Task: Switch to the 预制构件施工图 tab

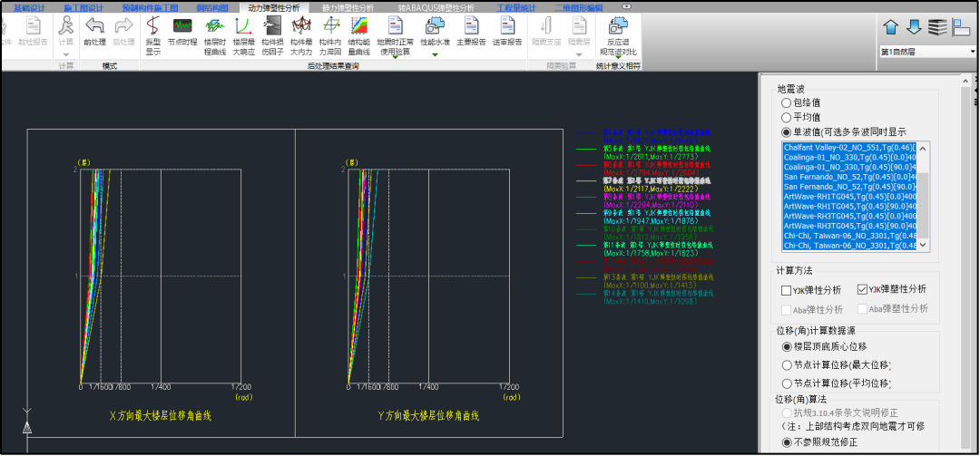Action: (x=150, y=7)
